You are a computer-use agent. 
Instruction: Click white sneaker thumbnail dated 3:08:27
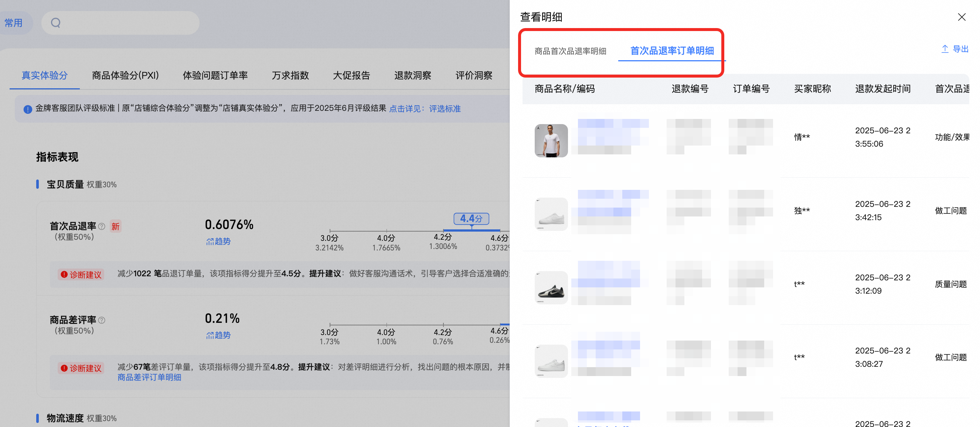(x=551, y=361)
